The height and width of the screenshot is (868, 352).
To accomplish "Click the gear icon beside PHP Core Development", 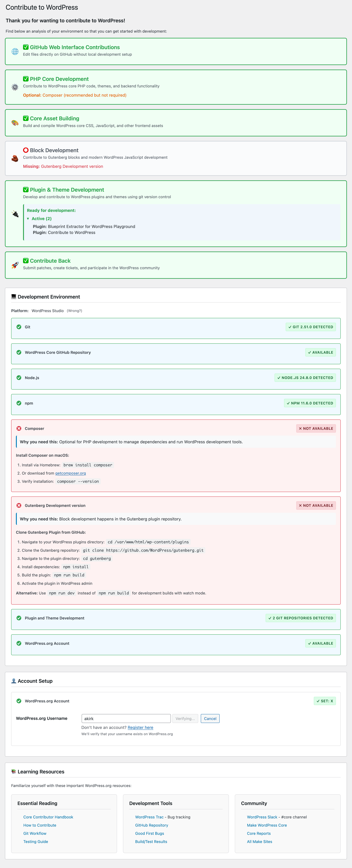I will [15, 87].
